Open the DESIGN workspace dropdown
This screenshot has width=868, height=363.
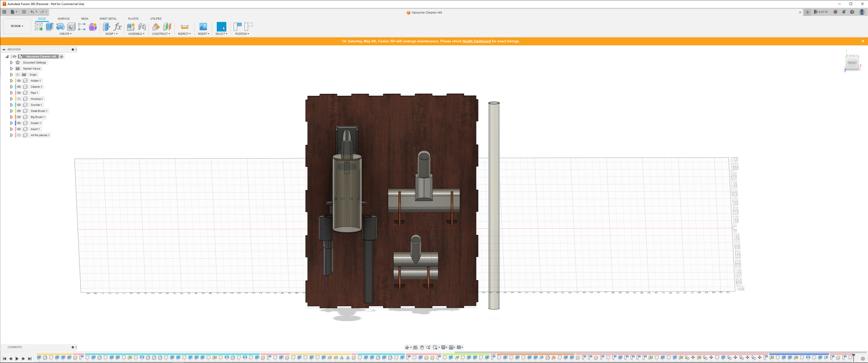[x=17, y=26]
